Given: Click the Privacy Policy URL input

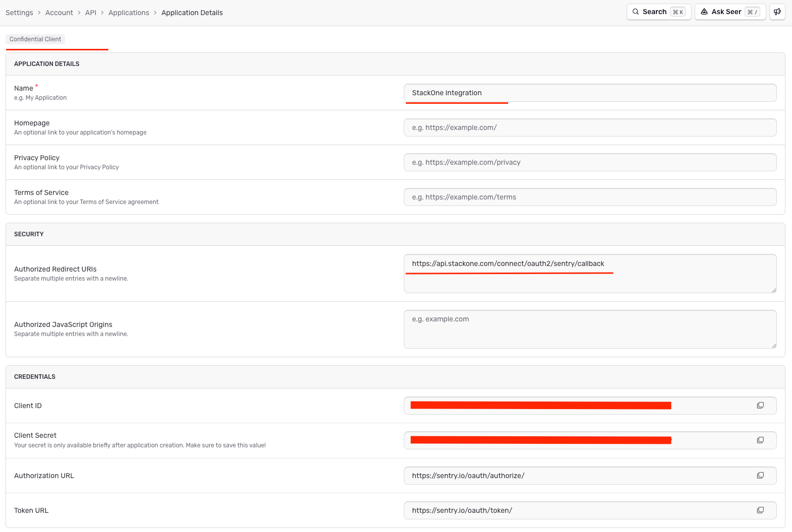Looking at the screenshot, I should [x=590, y=162].
